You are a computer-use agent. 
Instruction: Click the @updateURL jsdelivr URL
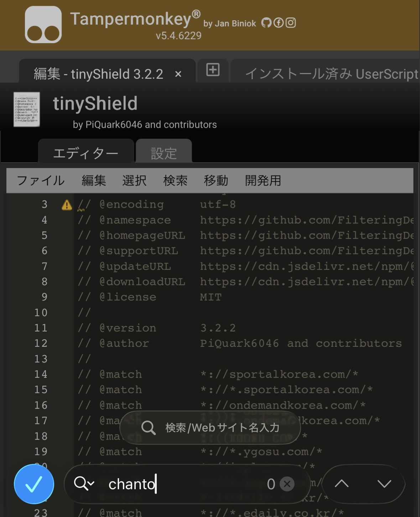point(307,266)
